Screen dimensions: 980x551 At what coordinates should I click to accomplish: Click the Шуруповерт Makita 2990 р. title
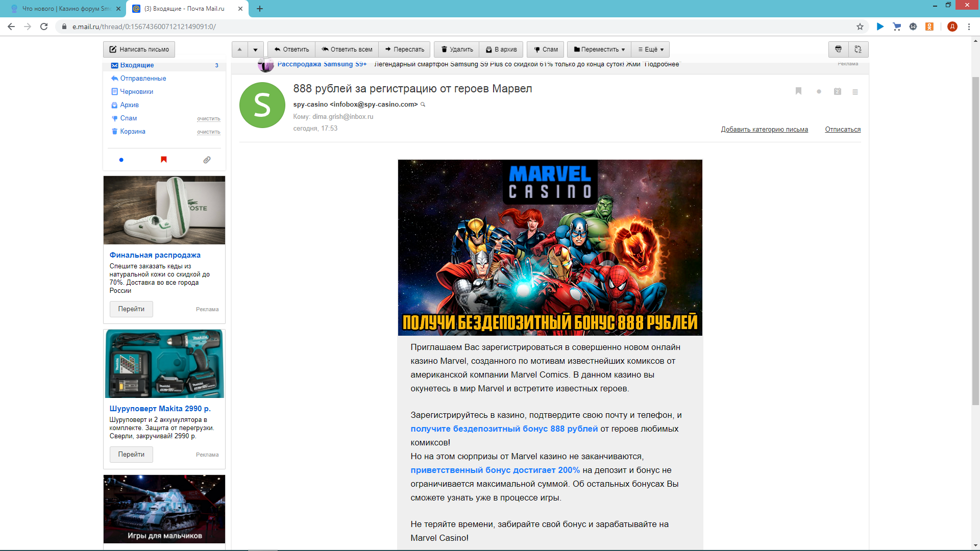pos(160,409)
